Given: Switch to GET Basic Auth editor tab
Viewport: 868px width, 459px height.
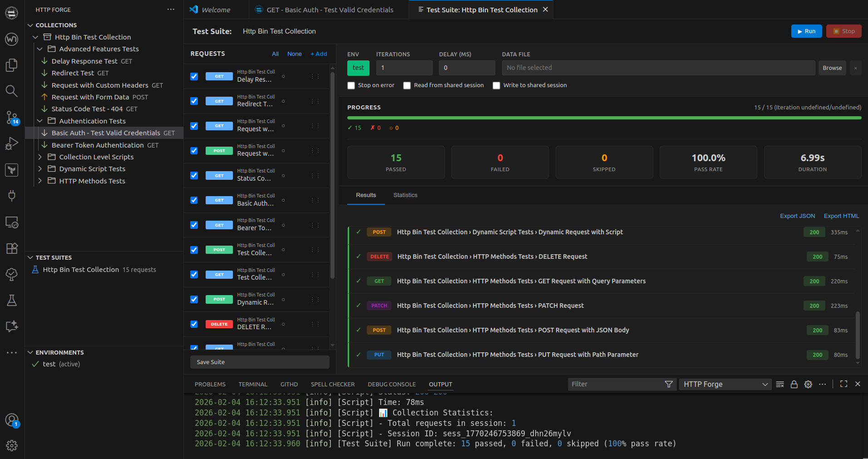Looking at the screenshot, I should click(x=329, y=10).
